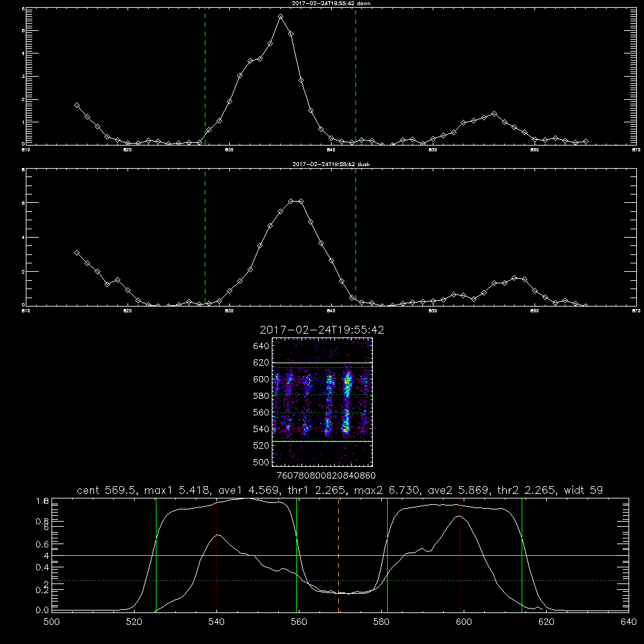Click x-axis label "640" of bottom plot
Image resolution: width=644 pixels, height=644 pixels.
coord(629,622)
